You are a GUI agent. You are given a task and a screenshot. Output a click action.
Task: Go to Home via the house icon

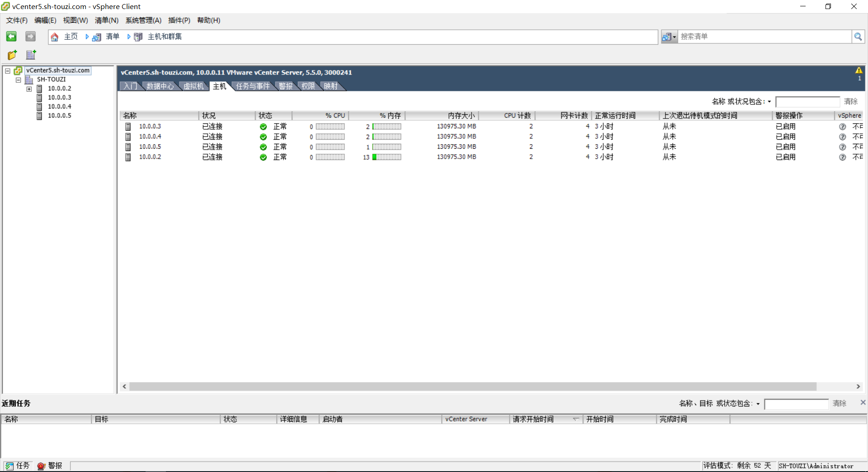click(x=55, y=37)
